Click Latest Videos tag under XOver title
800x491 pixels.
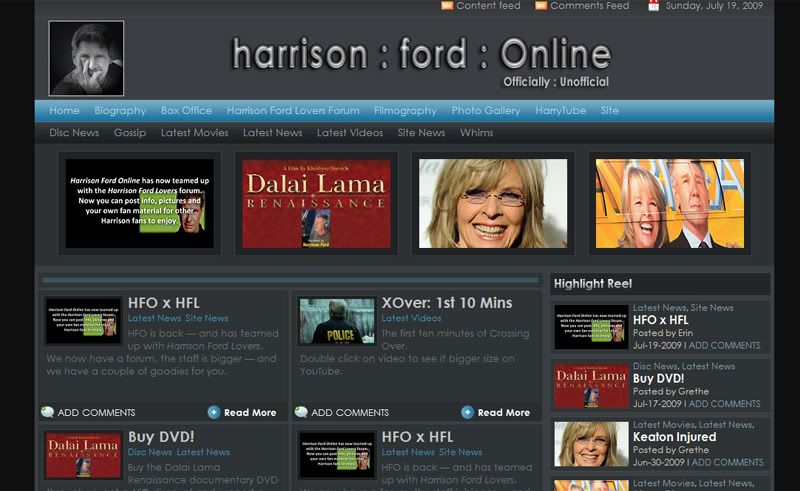(411, 318)
